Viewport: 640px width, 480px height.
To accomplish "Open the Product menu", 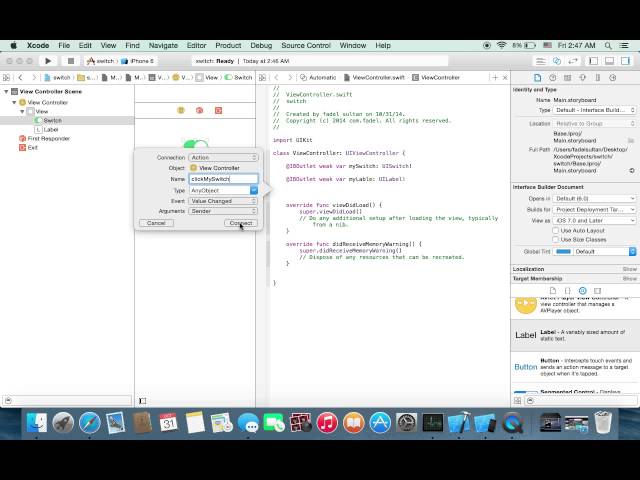I will pos(228,45).
